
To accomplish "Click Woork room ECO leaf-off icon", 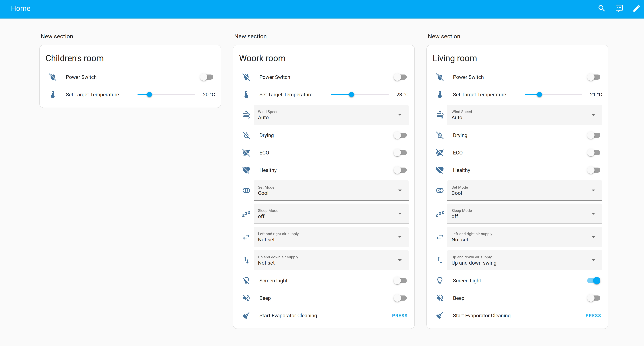I will pyautogui.click(x=246, y=153).
